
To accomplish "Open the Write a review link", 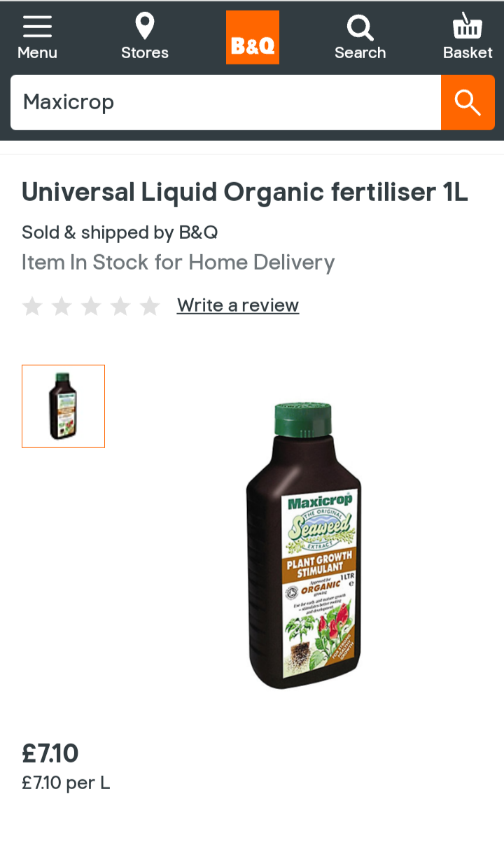I will [238, 305].
